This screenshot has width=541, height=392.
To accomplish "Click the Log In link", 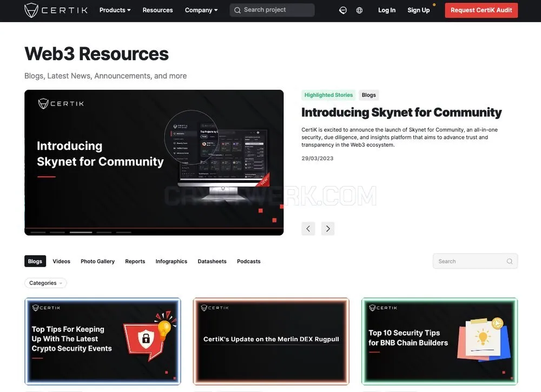I will [387, 10].
